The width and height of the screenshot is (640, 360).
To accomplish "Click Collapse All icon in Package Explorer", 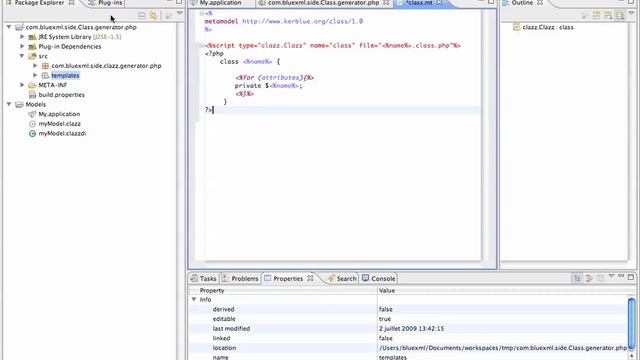I will pyautogui.click(x=142, y=16).
